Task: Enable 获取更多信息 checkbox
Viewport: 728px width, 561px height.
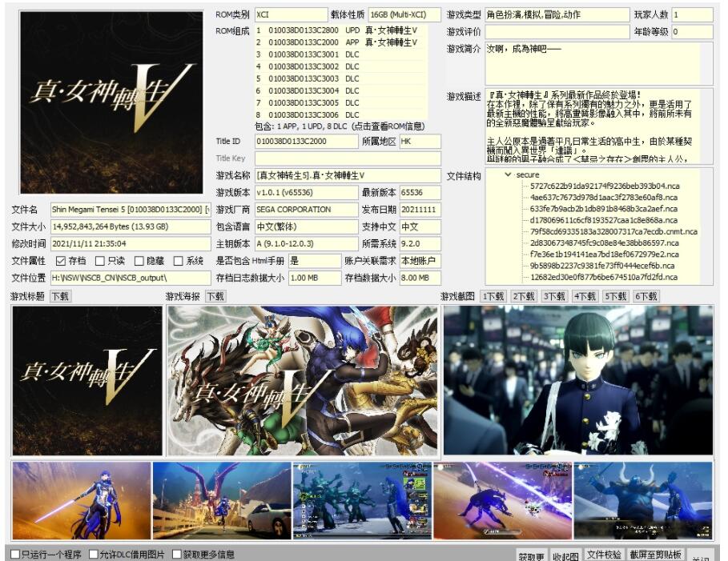Action: (x=176, y=554)
